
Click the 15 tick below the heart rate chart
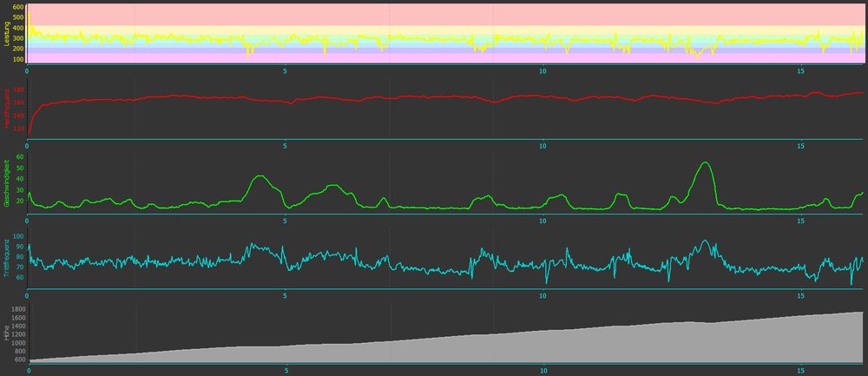801,145
